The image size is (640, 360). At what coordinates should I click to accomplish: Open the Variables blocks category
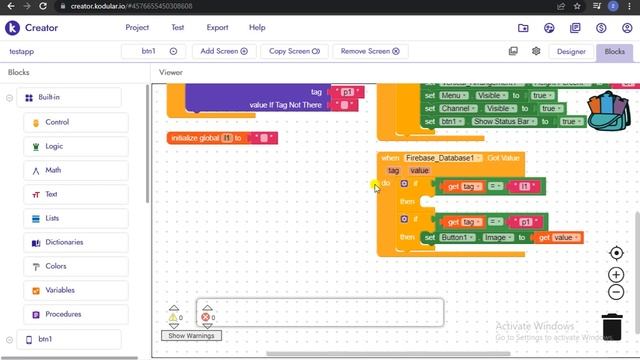76,291
